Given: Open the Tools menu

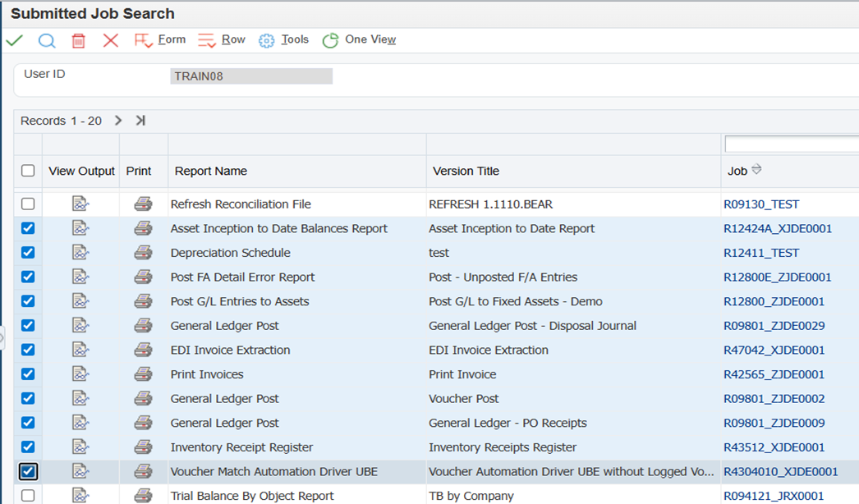Looking at the screenshot, I should (x=284, y=40).
